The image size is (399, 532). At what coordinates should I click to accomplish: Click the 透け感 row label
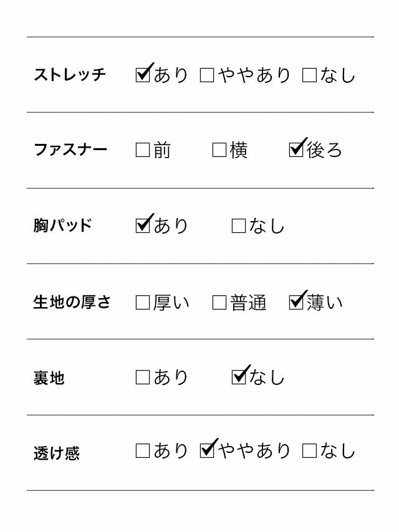[x=56, y=452]
